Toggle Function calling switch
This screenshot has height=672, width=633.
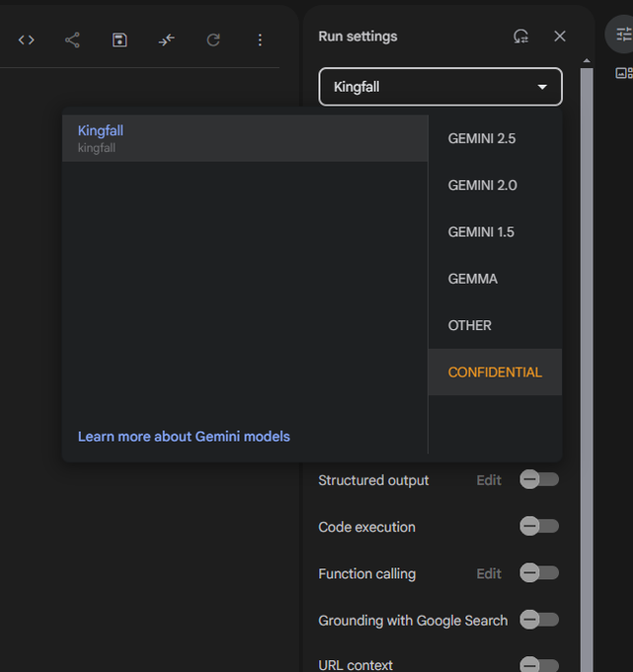click(539, 573)
